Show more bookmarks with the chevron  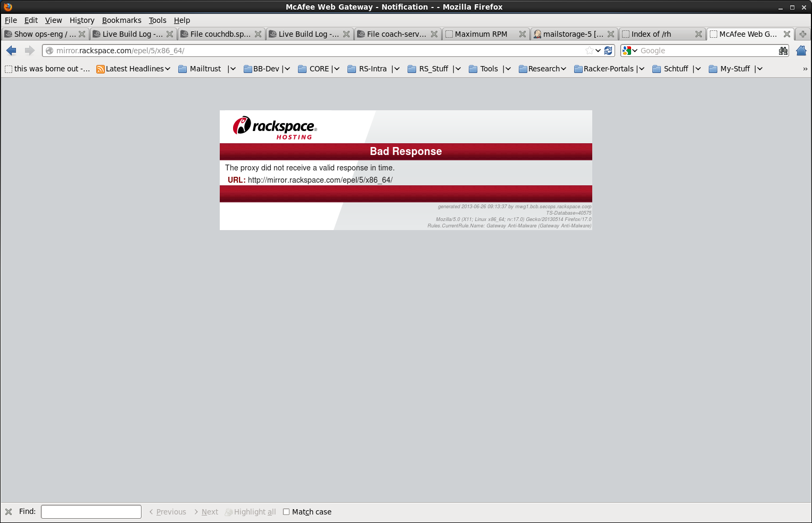click(x=805, y=69)
